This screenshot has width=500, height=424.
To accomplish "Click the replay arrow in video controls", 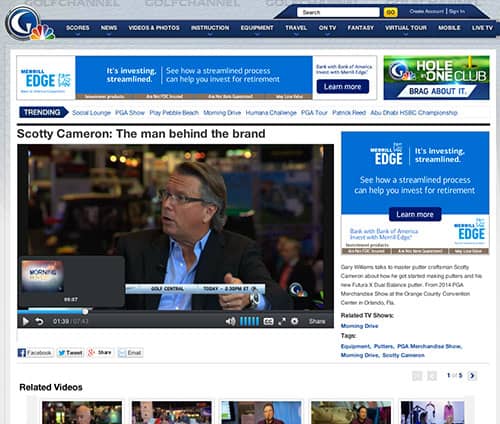I will 39,321.
